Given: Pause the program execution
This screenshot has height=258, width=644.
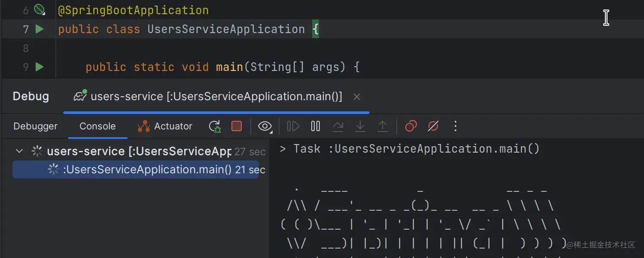Looking at the screenshot, I should [x=316, y=126].
